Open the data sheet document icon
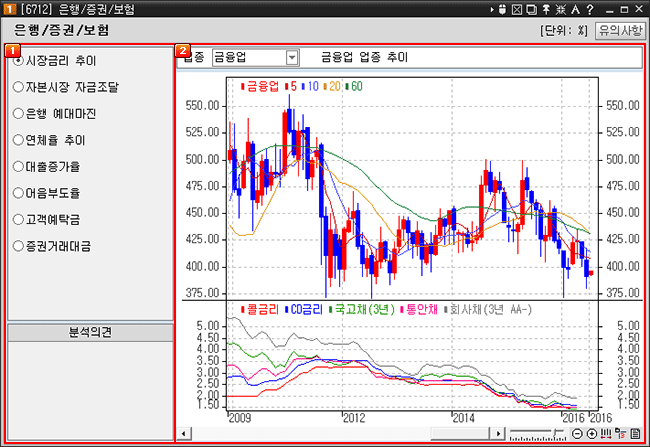 point(635,434)
